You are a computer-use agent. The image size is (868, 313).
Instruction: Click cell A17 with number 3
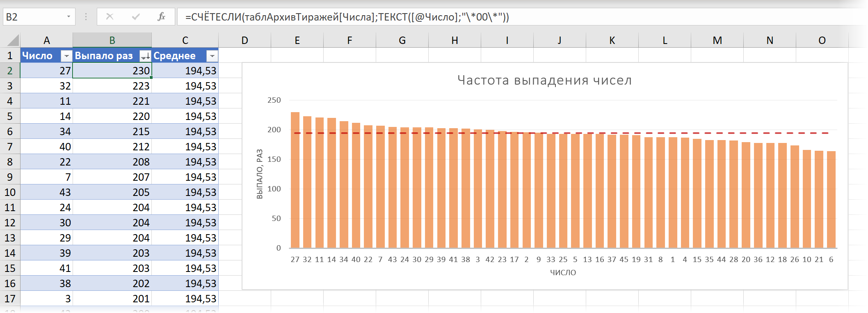47,299
